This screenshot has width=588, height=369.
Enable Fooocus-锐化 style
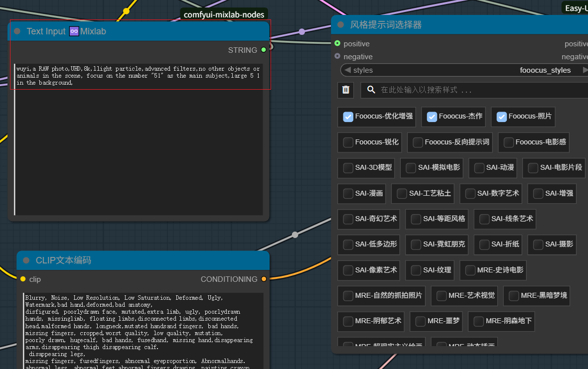(348, 142)
